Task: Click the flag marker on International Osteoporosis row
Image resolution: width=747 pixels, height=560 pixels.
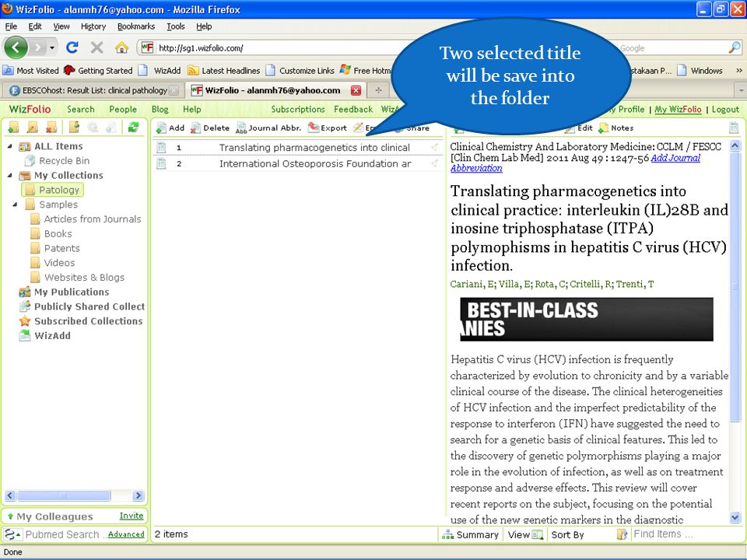Action: [434, 164]
